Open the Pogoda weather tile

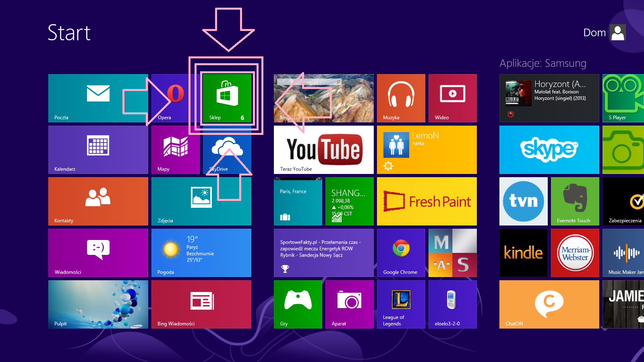point(201,253)
